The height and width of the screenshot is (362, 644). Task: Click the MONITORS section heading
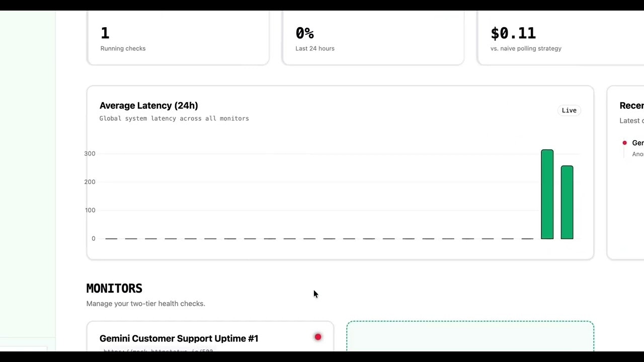[114, 289]
